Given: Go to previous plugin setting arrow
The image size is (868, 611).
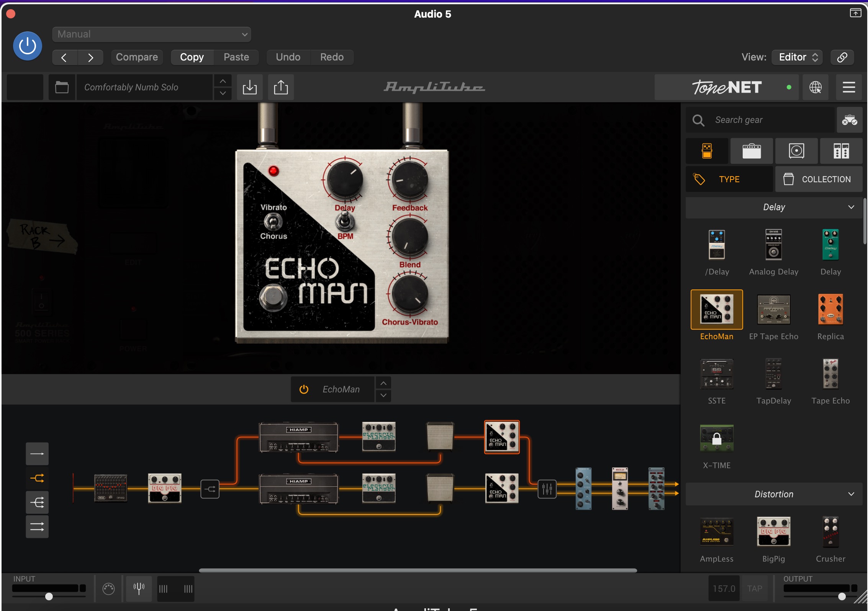Looking at the screenshot, I should pos(64,57).
